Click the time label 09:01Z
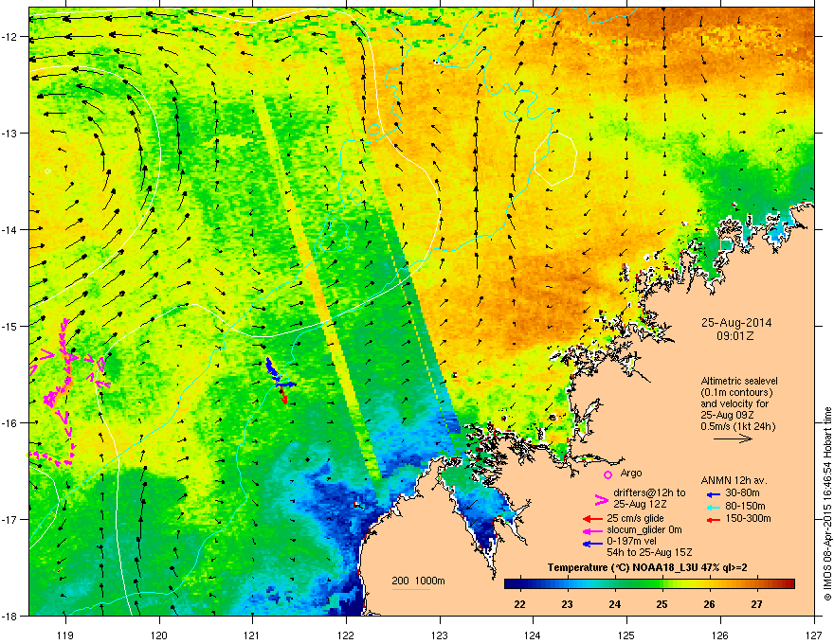 (735, 336)
